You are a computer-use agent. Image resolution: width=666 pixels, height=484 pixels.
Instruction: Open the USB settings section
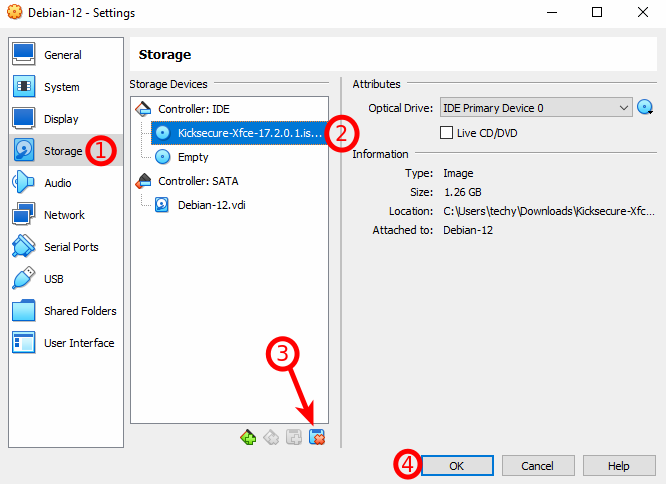[x=53, y=279]
